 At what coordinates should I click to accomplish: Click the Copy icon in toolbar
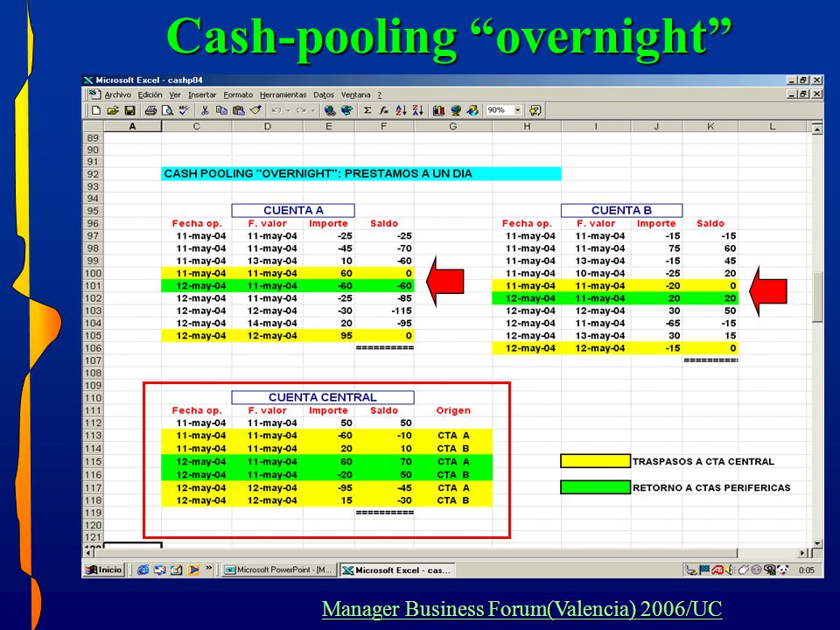[221, 110]
